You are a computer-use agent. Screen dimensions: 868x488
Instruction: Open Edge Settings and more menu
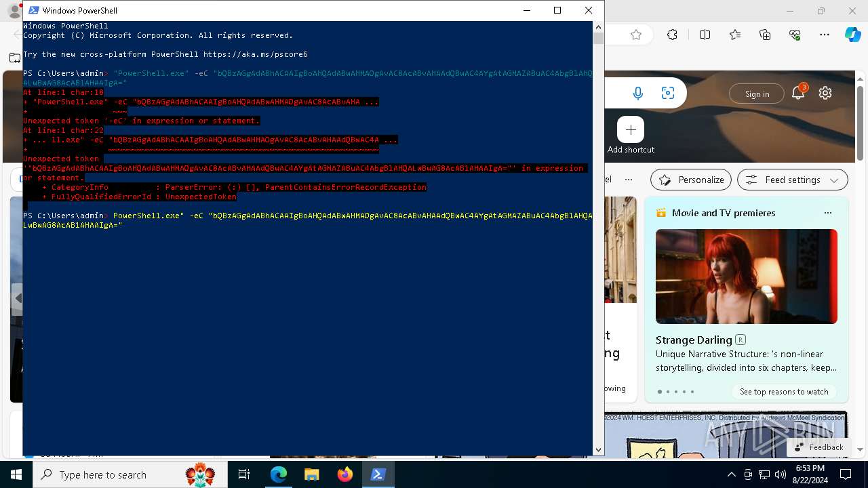click(825, 35)
